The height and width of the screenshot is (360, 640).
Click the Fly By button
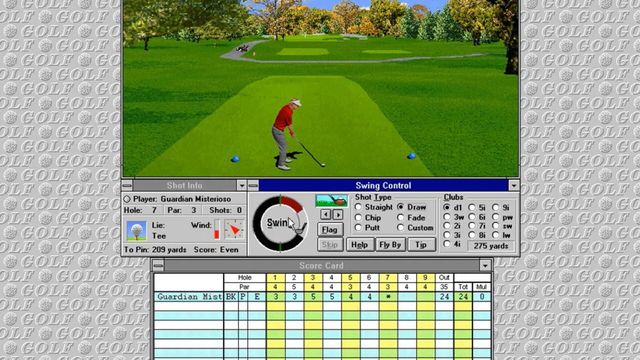(390, 244)
